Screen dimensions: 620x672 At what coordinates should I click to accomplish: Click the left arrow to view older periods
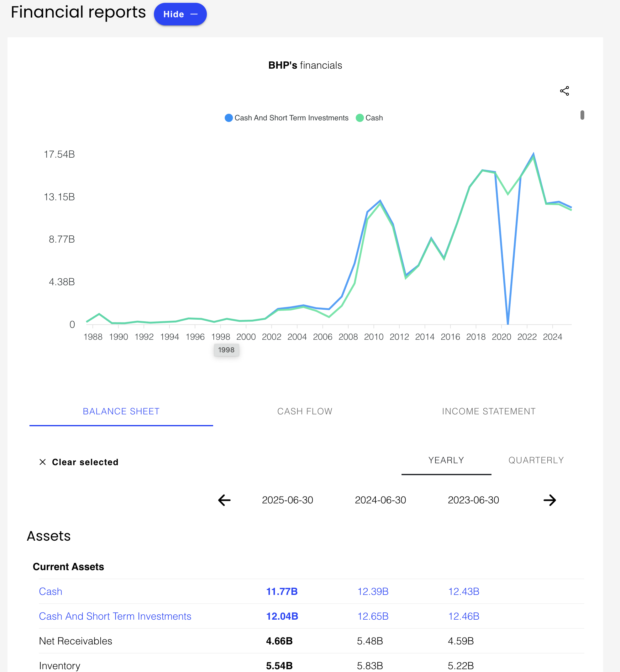224,500
